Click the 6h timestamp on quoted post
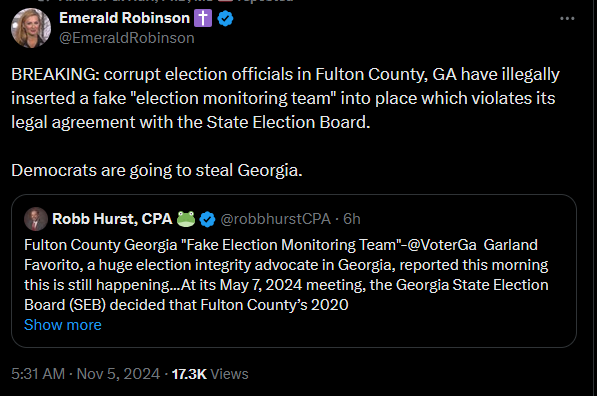 352,219
